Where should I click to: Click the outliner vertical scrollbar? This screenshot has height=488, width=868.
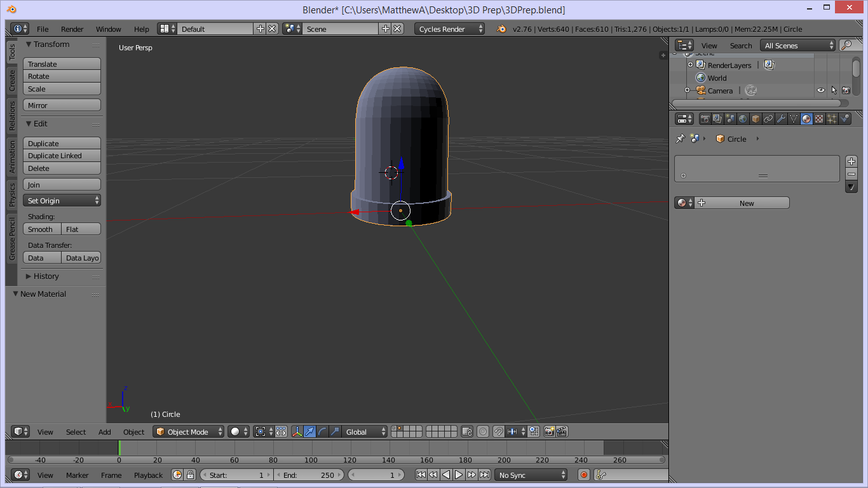point(856,69)
